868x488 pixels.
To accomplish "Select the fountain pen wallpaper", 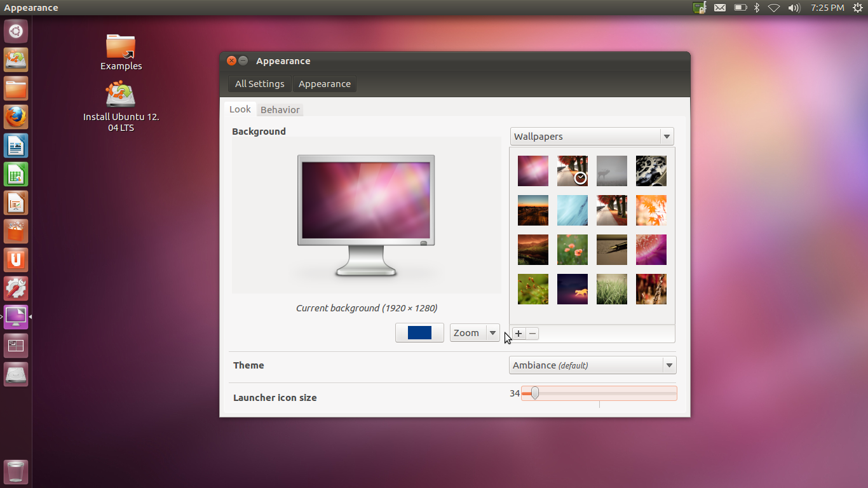I will pyautogui.click(x=612, y=250).
